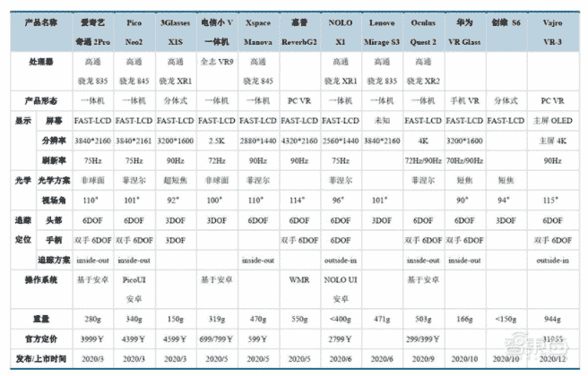This screenshot has width=588, height=376.
Task: Select the <400g weight cell
Action: (x=341, y=319)
